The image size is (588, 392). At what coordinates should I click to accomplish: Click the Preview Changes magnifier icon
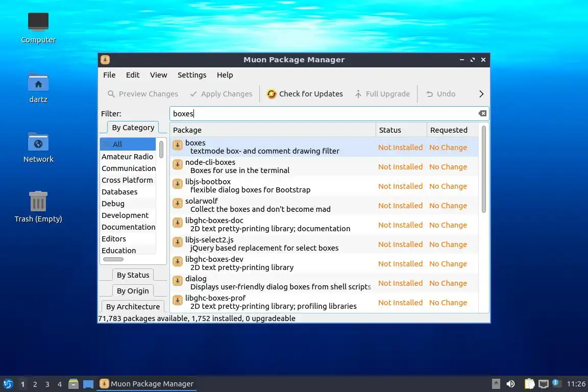pyautogui.click(x=111, y=94)
